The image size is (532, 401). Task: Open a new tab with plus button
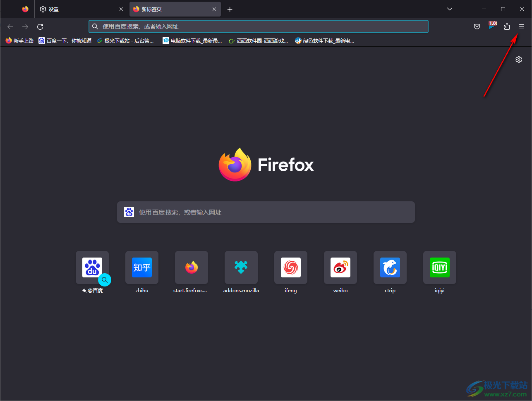[x=230, y=9]
